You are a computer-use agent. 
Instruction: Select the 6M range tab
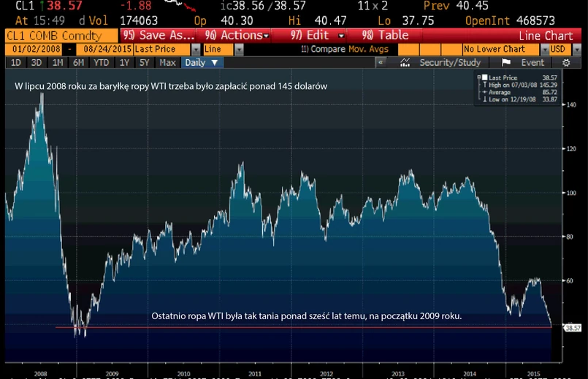pyautogui.click(x=78, y=63)
